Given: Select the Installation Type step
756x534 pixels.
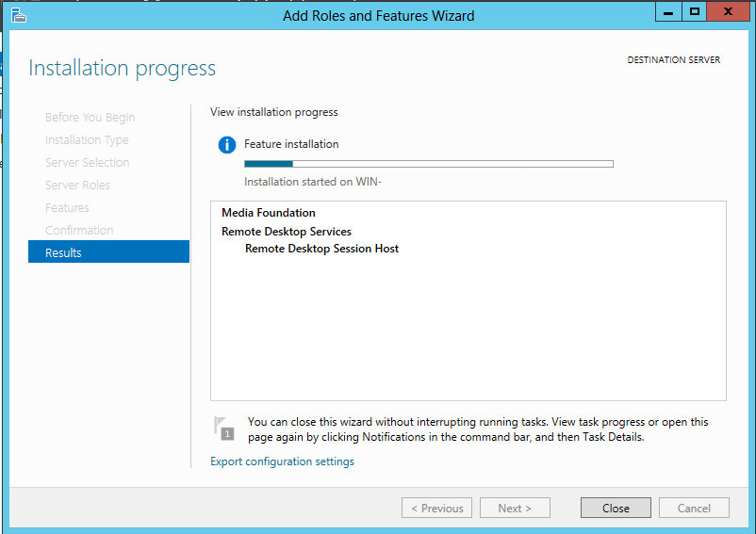Looking at the screenshot, I should pyautogui.click(x=87, y=140).
